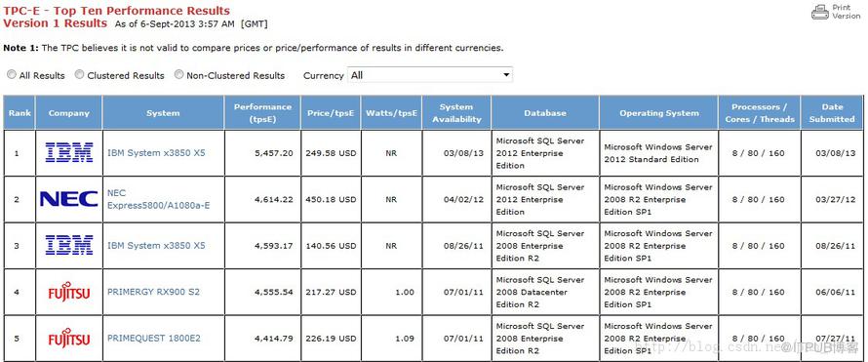This screenshot has height=362, width=868.
Task: Open IBM System x3850 X5 rank 1 link
Action: tap(156, 153)
